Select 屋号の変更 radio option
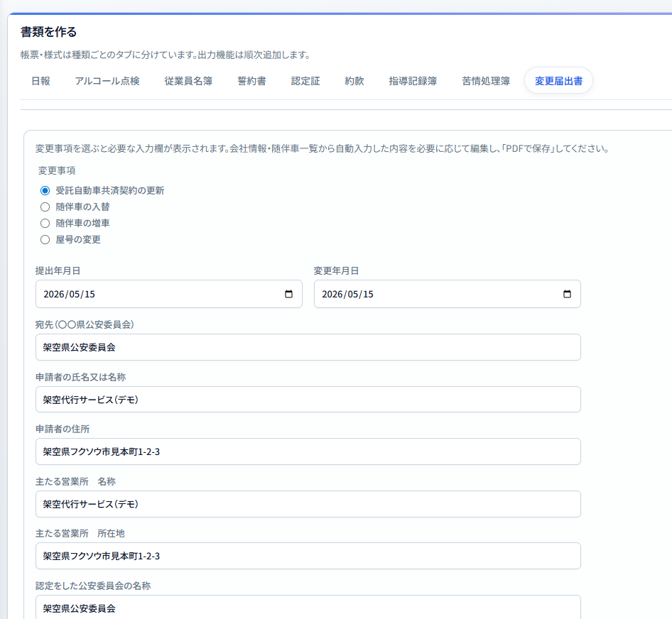 click(45, 239)
